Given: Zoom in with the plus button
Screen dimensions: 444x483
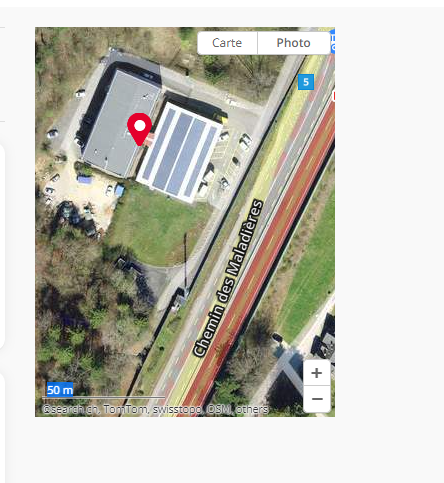Looking at the screenshot, I should click(x=317, y=373).
